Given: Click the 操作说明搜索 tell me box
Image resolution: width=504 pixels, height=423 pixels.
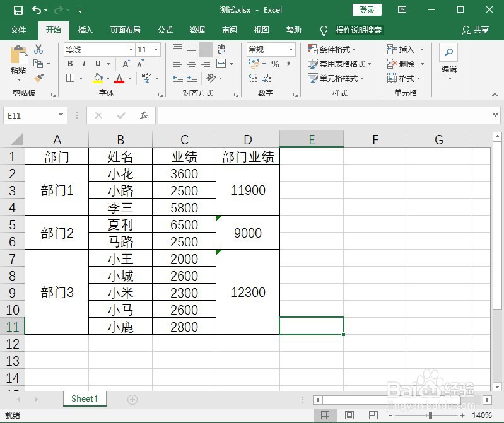Looking at the screenshot, I should 359,30.
